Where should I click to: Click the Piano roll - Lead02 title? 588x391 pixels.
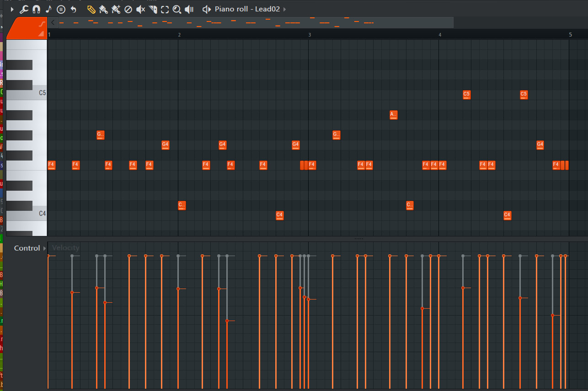point(247,9)
